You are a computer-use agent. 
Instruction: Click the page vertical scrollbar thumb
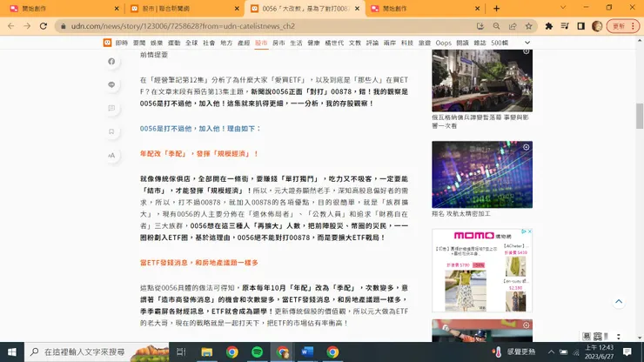(x=640, y=117)
